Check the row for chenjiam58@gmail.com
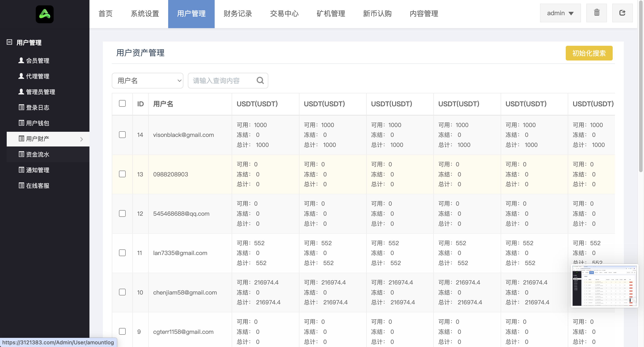This screenshot has height=347, width=644. (x=122, y=292)
